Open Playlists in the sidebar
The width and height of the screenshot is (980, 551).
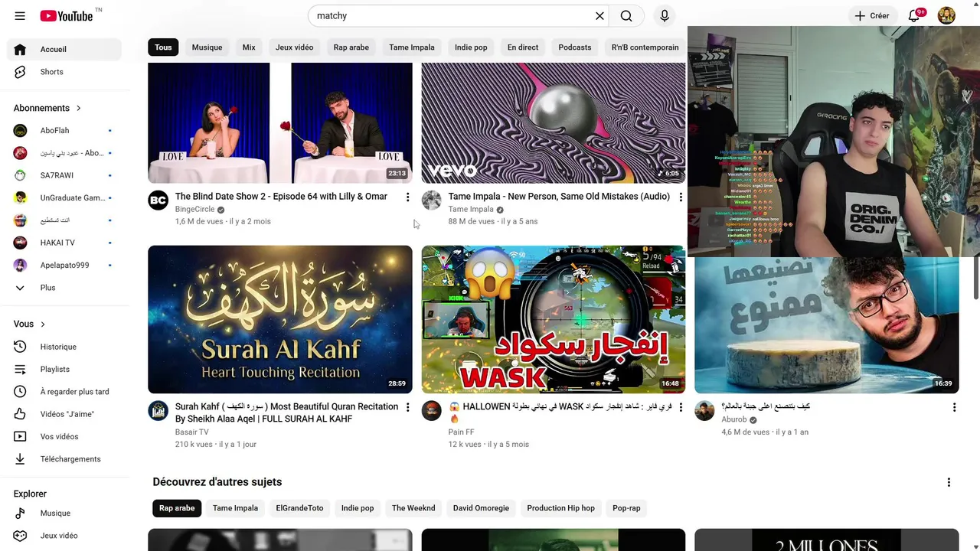pyautogui.click(x=64, y=370)
